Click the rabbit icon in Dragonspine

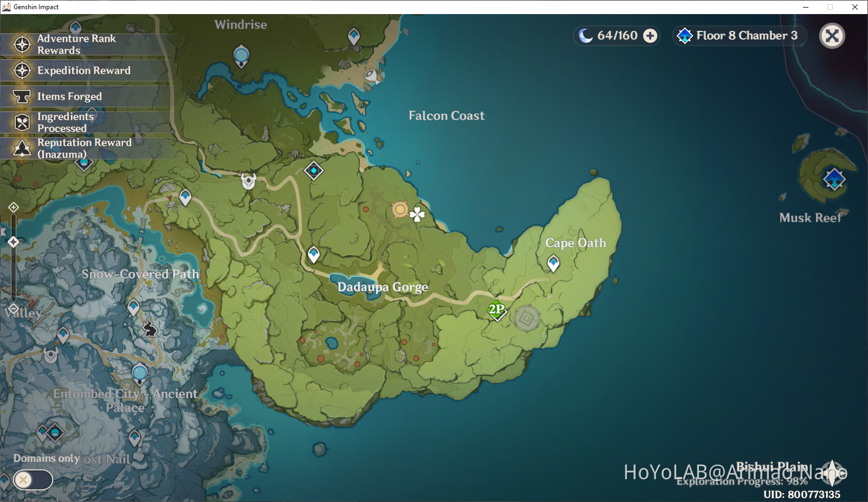point(150,328)
